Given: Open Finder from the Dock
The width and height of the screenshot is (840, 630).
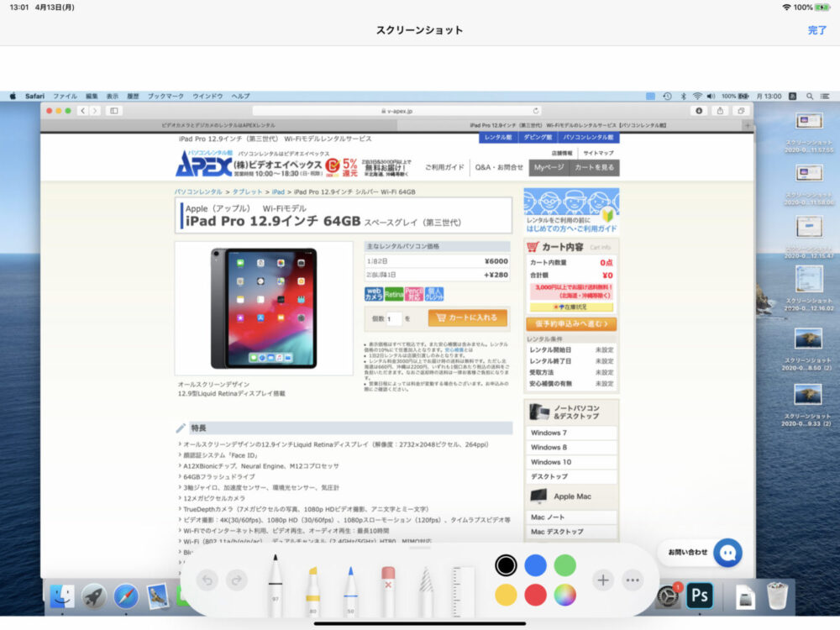Looking at the screenshot, I should click(62, 596).
